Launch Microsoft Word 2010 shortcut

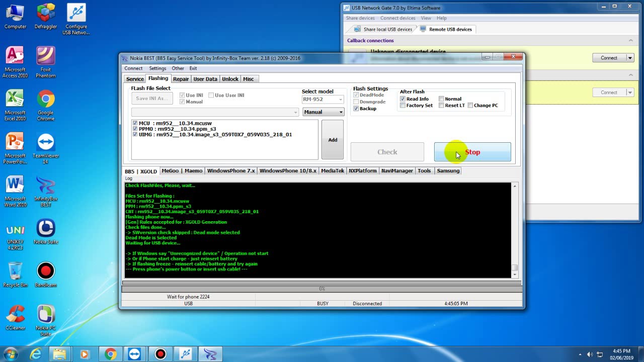(x=15, y=192)
